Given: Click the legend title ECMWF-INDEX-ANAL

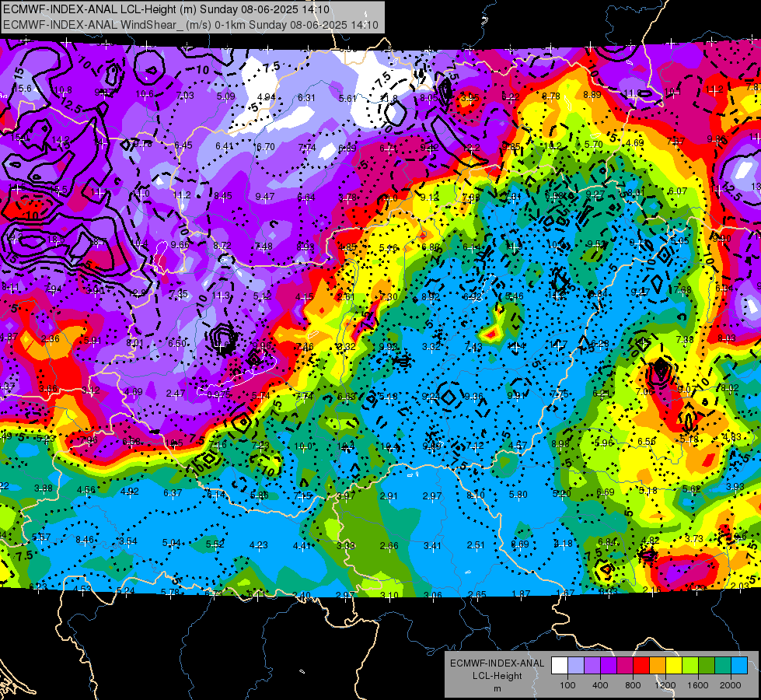Looking at the screenshot, I should [497, 663].
